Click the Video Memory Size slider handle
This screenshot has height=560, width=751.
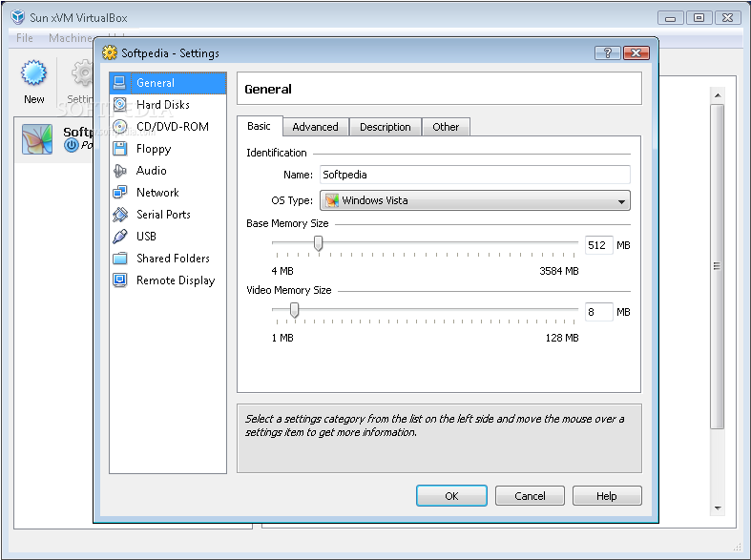(x=294, y=310)
